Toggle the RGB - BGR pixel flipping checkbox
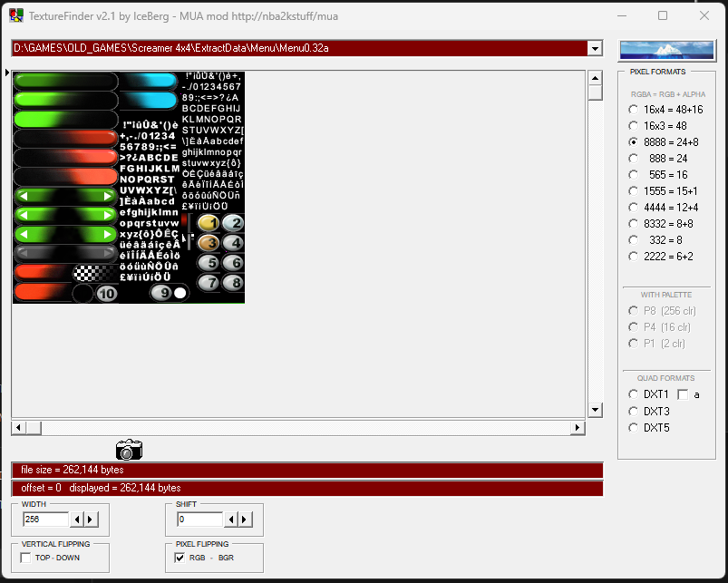728x583 pixels. point(180,558)
